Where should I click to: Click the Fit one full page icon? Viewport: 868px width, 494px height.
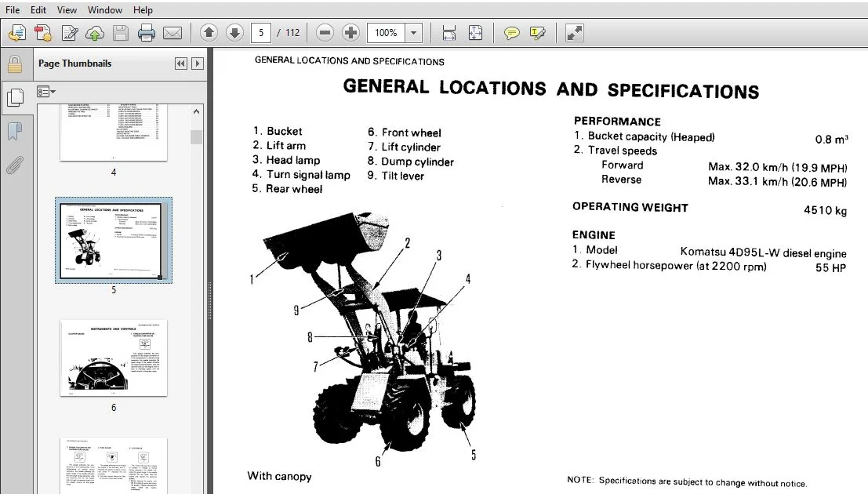point(475,33)
